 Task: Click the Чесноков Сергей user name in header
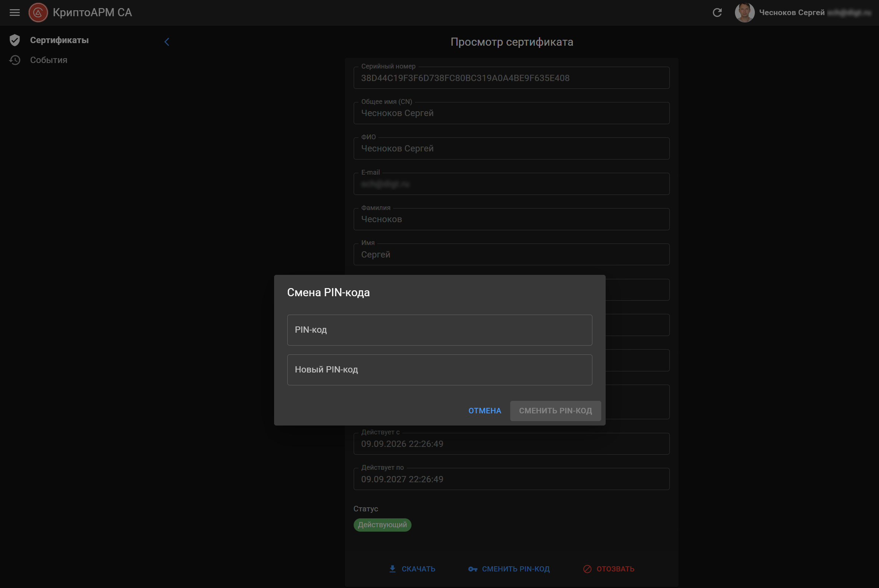792,13
